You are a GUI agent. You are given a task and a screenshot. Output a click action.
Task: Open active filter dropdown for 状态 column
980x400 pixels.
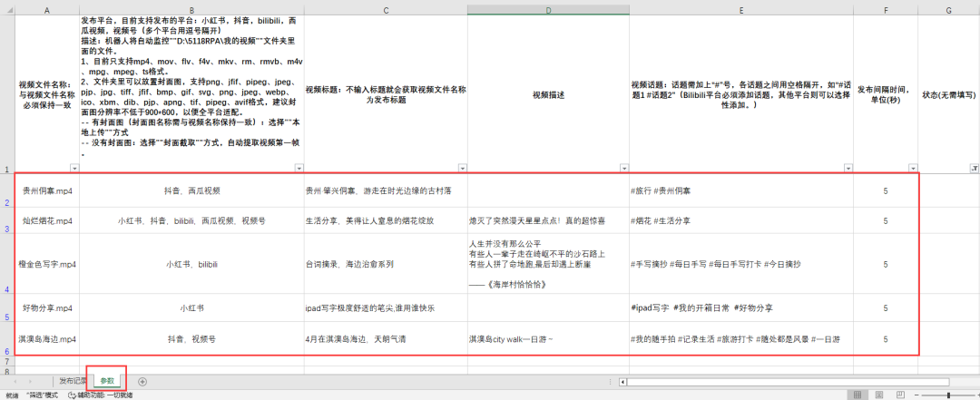[975, 168]
